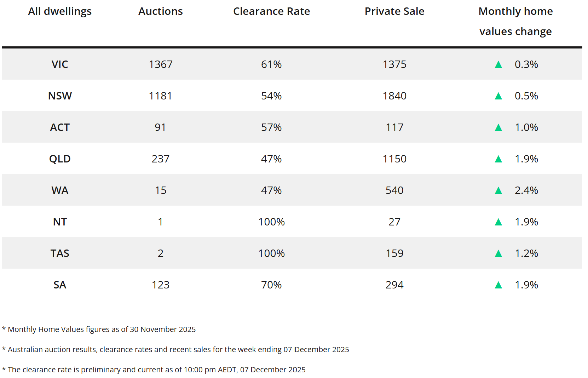
Task: Click the All dwellings header
Action: 60,11
